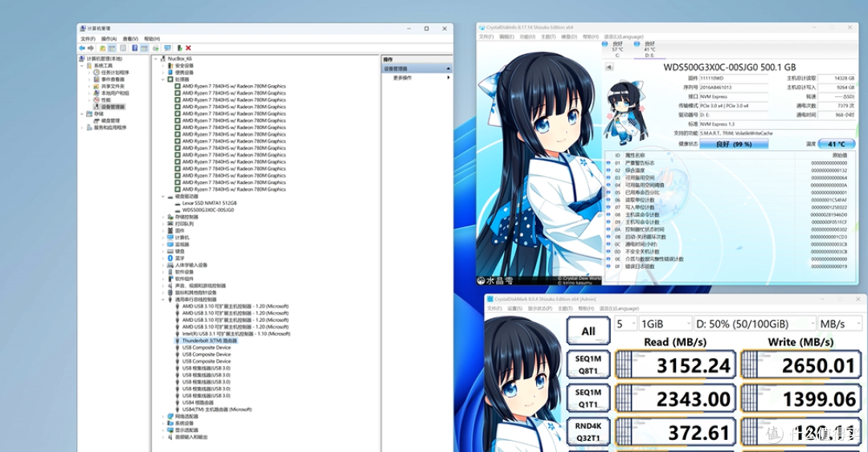Open the test size dropdown showing 1GiB
Image resolution: width=868 pixels, height=452 pixels.
click(665, 324)
